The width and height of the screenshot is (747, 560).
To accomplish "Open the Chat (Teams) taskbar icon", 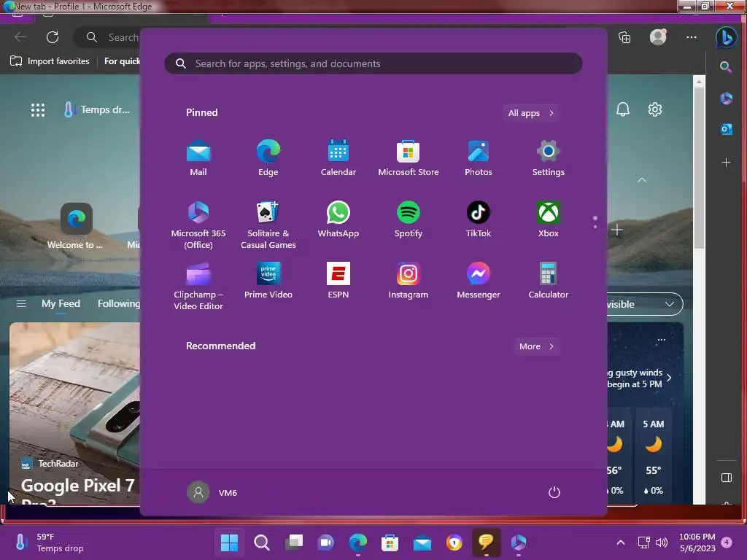I will (x=326, y=542).
